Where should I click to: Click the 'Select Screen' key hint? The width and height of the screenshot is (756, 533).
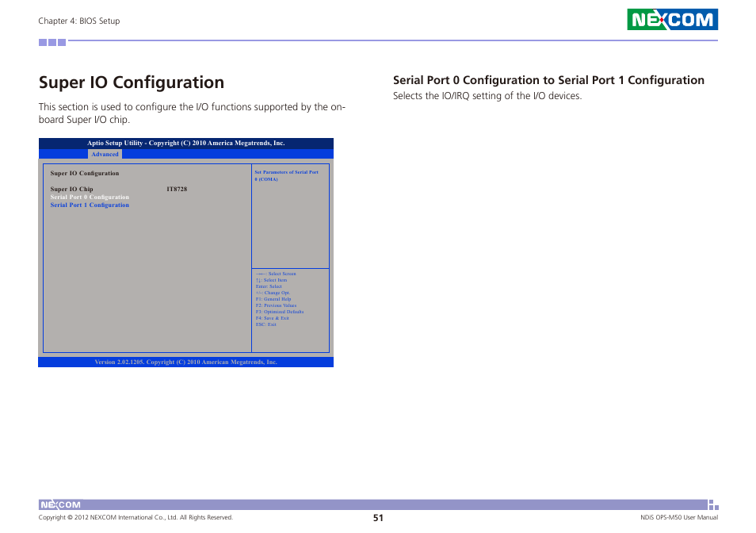[x=276, y=274]
